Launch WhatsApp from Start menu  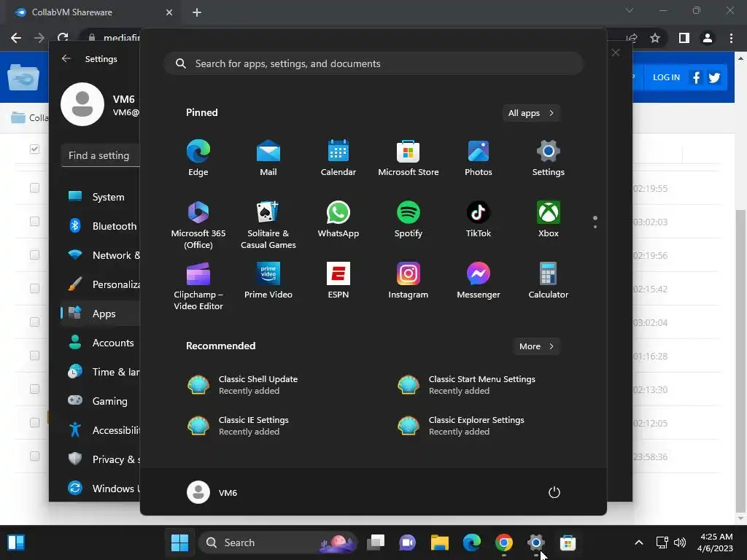[338, 219]
